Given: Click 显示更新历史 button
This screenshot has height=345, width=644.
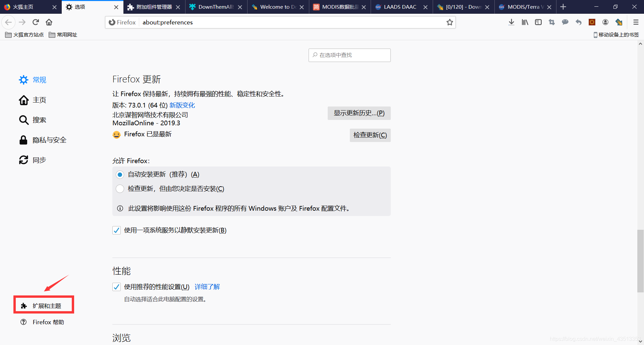Looking at the screenshot, I should (359, 113).
